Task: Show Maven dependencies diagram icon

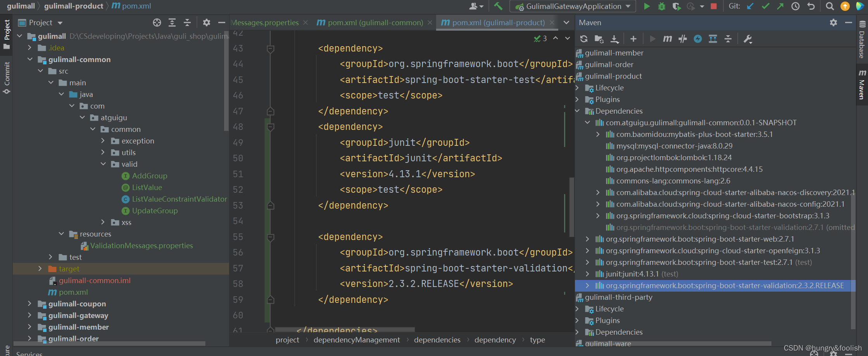Action: [x=713, y=39]
